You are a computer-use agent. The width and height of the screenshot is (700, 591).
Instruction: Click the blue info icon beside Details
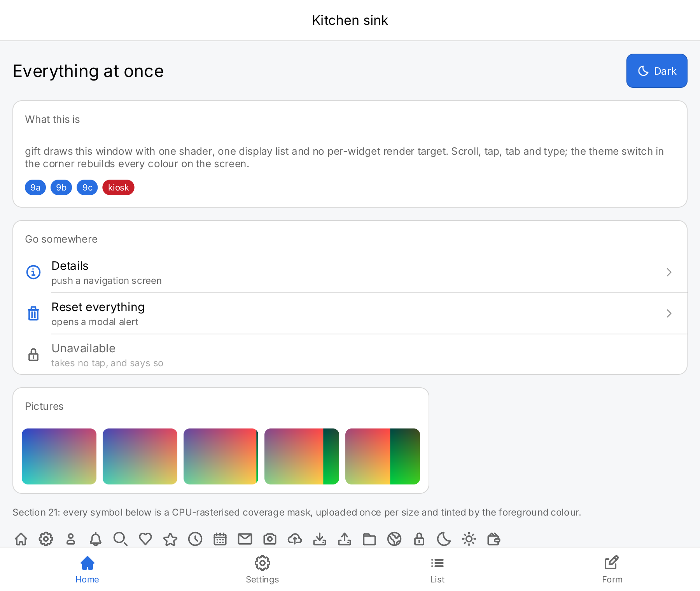click(x=33, y=272)
